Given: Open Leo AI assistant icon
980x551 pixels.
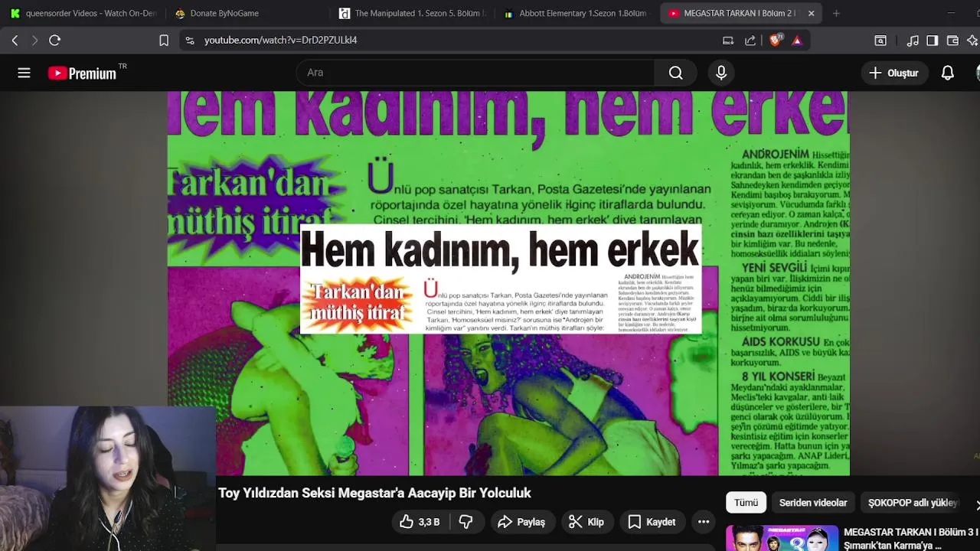Looking at the screenshot, I should point(972,40).
